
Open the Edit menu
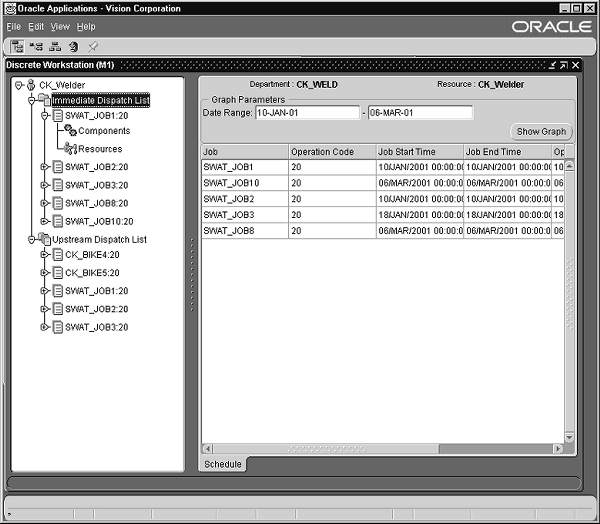click(x=36, y=26)
